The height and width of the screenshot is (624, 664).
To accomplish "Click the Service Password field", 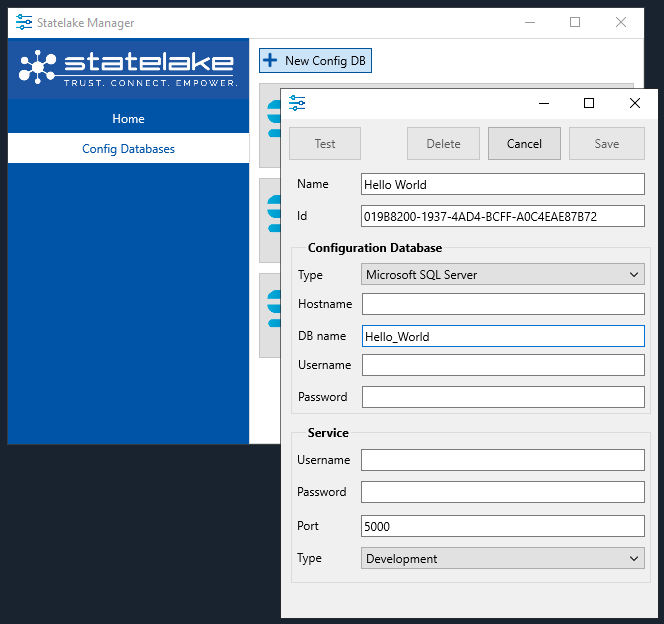I will (503, 492).
